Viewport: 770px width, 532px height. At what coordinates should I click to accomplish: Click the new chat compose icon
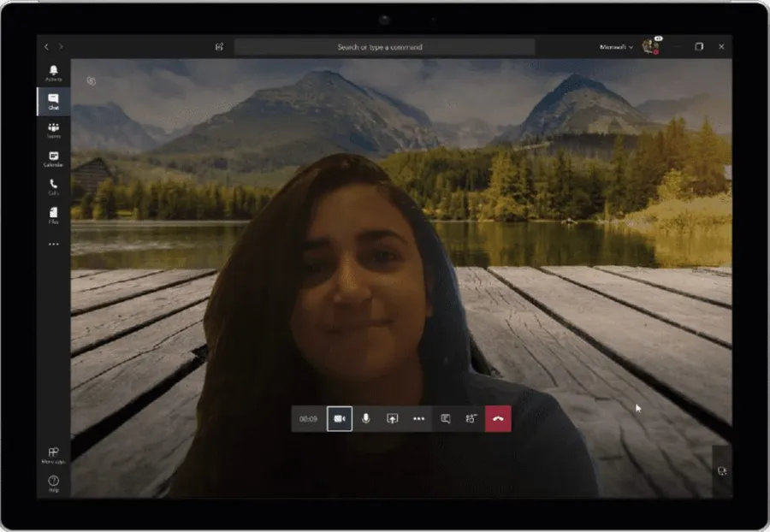tap(219, 47)
